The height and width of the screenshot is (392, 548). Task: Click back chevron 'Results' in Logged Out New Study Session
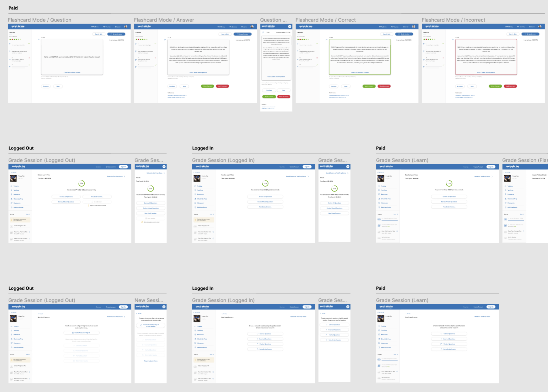(38, 314)
